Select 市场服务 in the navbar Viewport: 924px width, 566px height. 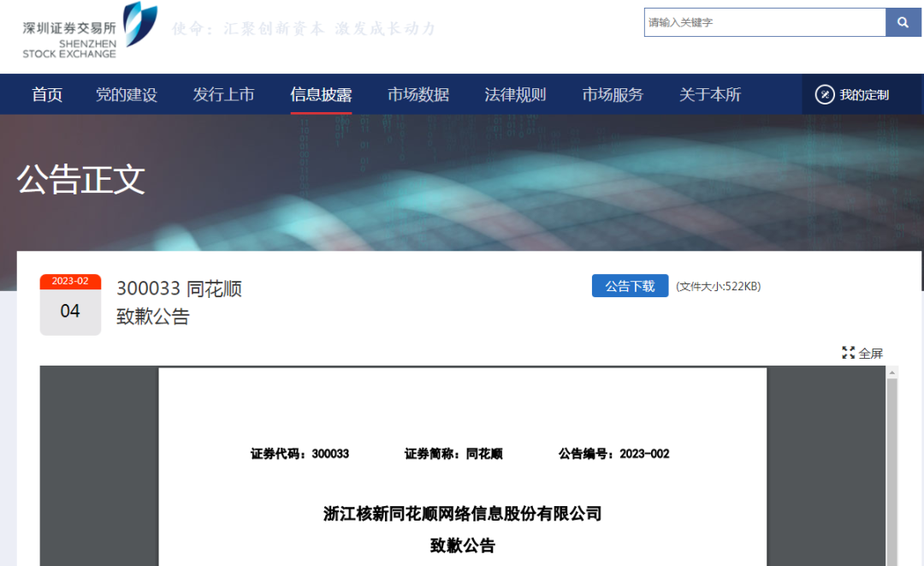click(x=613, y=95)
